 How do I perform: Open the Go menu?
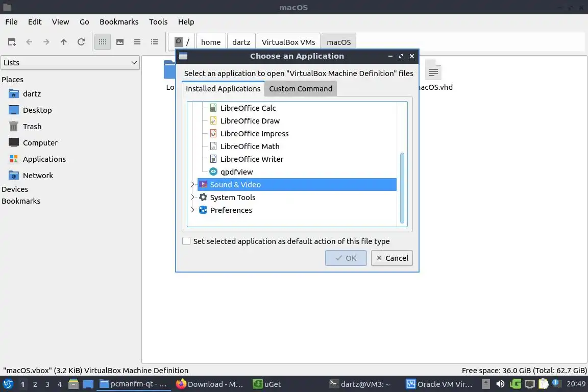click(x=84, y=22)
